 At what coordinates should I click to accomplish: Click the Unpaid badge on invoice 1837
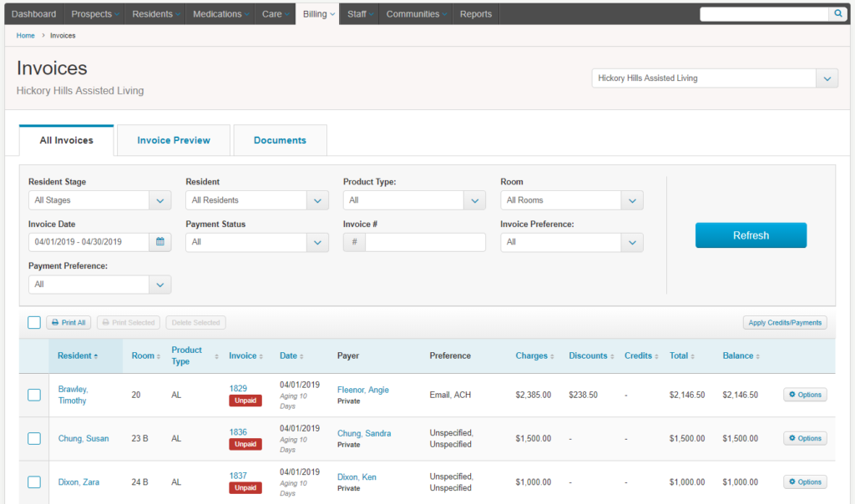(245, 487)
